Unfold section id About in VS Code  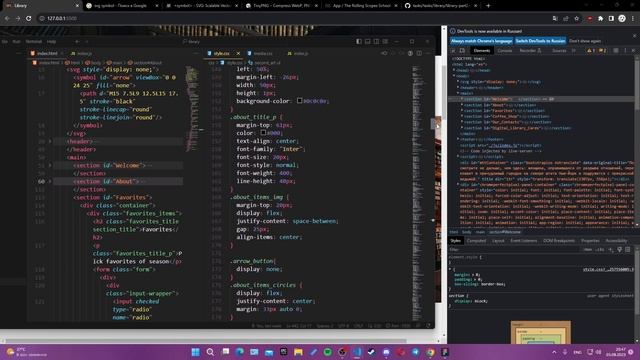[x=50, y=181]
